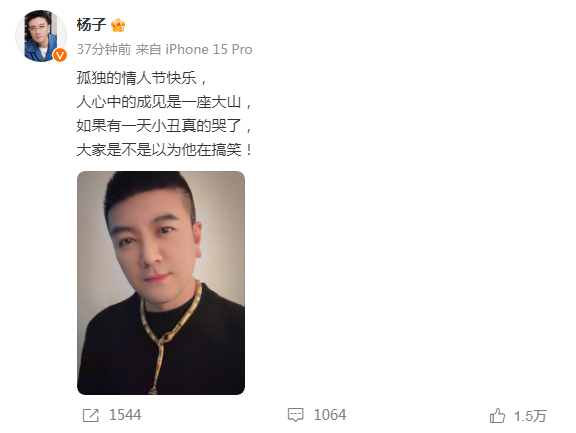Open the 37分钟前 timestamp link
The width and height of the screenshot is (576, 433).
tap(104, 49)
